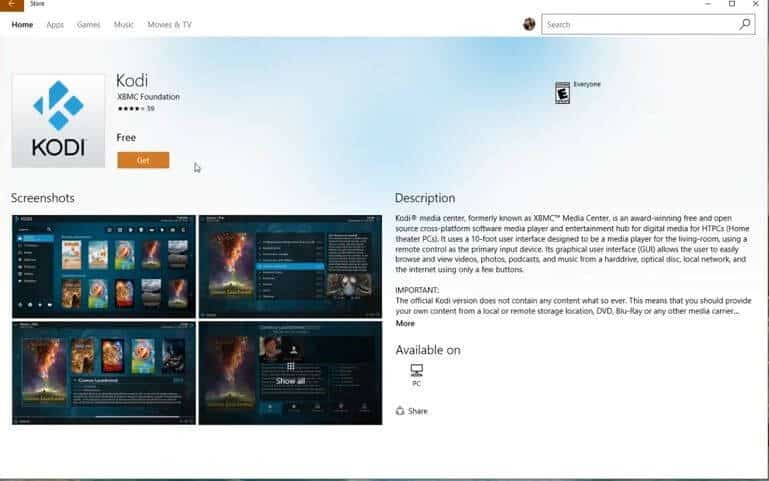769x481 pixels.
Task: Open the first Kodi screenshot with movie grid
Action: tap(103, 266)
